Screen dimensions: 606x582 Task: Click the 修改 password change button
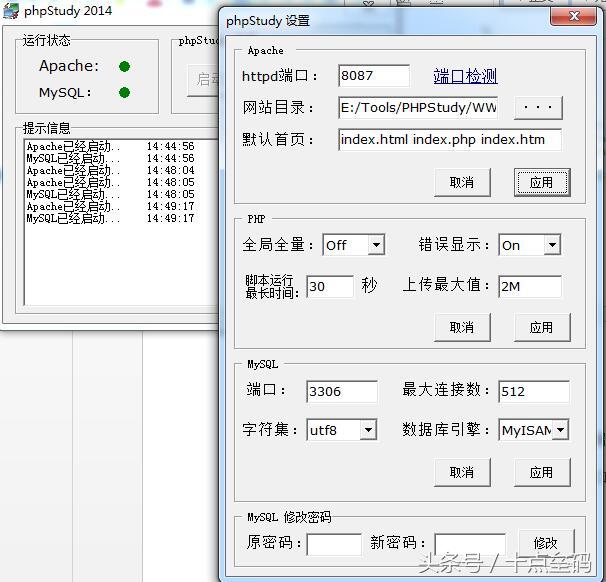coord(546,543)
